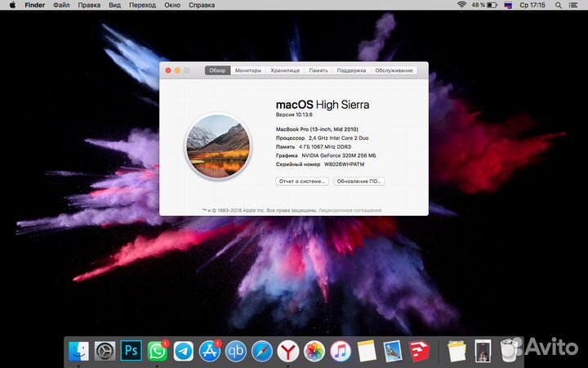Open the yellow notes stack in Dock

coord(457,352)
